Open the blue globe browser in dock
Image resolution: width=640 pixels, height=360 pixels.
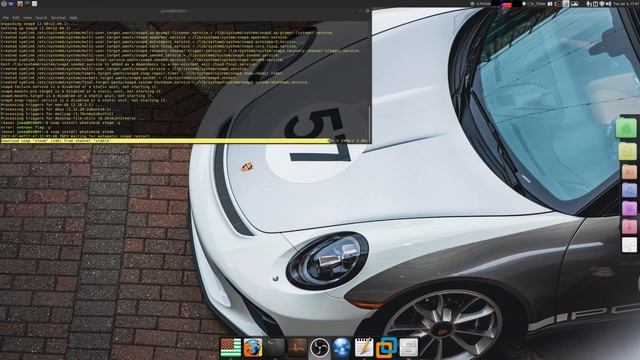[341, 348]
